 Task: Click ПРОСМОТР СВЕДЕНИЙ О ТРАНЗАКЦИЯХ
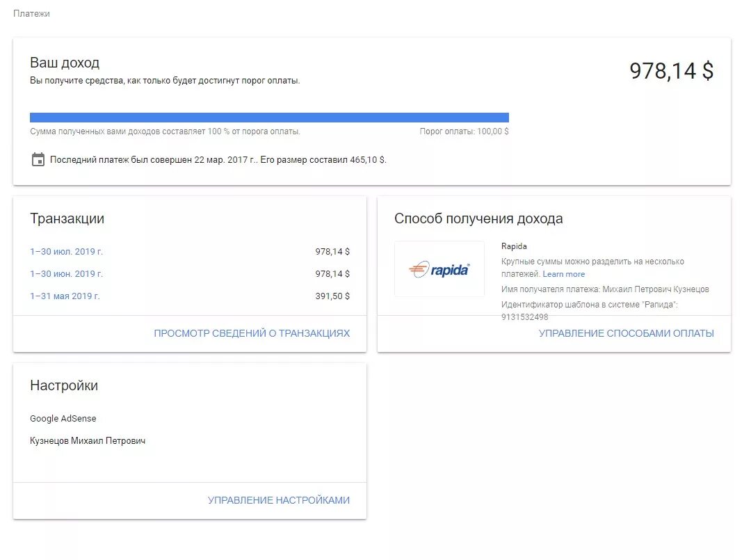point(252,333)
